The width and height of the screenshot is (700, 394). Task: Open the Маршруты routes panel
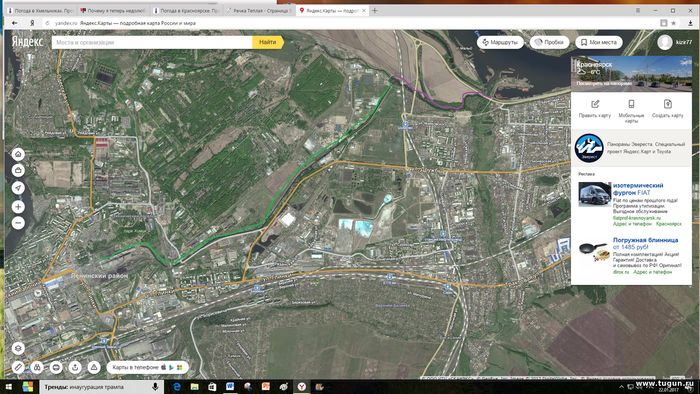click(x=500, y=42)
